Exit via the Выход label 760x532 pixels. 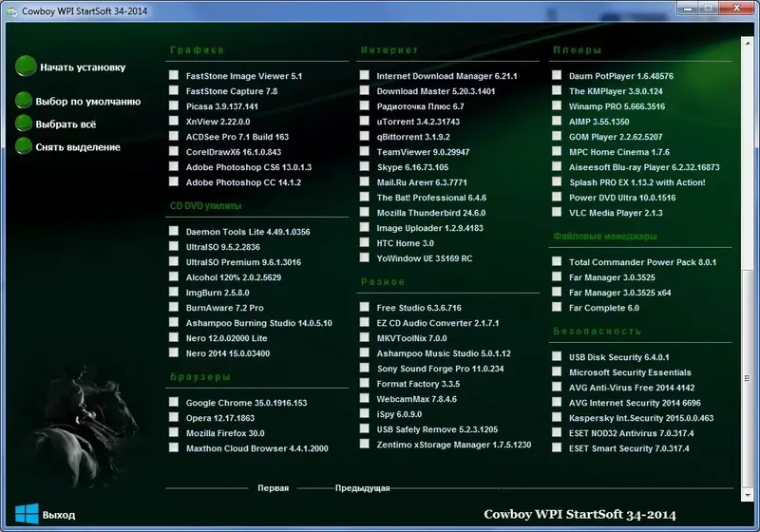coord(59,515)
